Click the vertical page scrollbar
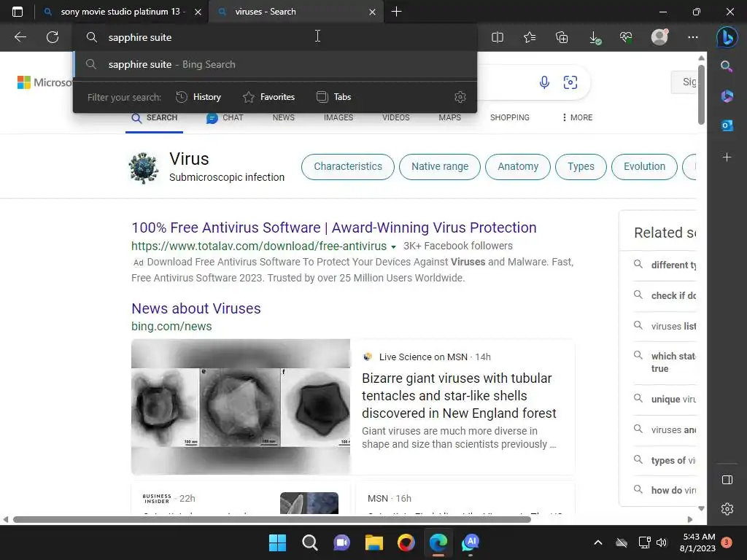This screenshot has height=560, width=747. tap(701, 95)
